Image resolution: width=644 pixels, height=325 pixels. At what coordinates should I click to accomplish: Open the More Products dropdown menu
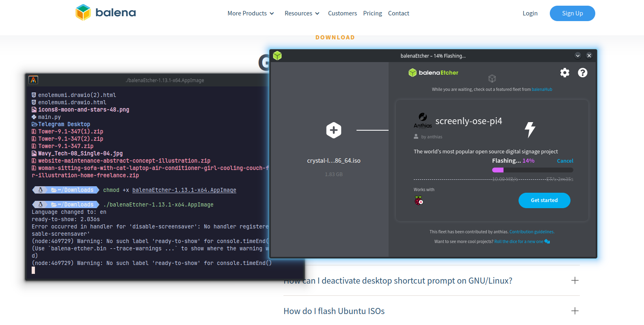point(251,13)
